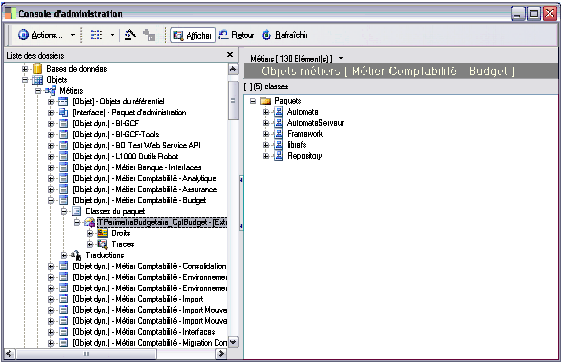Close the Liste des dossiers panel
The height and width of the screenshot is (363, 564).
click(x=230, y=55)
